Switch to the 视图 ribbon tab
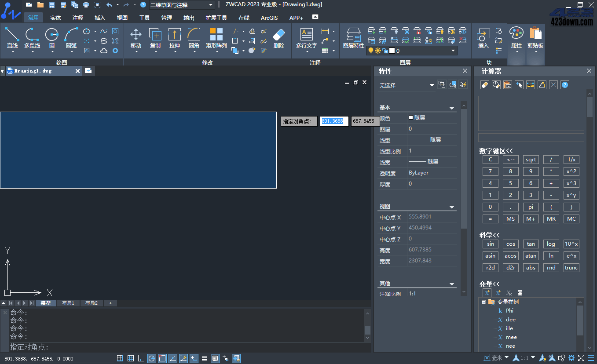 pyautogui.click(x=122, y=18)
